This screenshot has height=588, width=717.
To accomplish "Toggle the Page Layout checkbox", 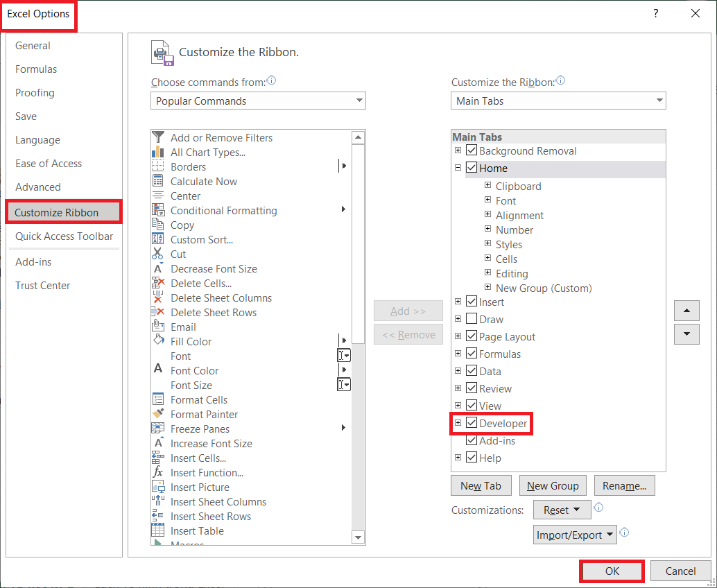I will [472, 336].
